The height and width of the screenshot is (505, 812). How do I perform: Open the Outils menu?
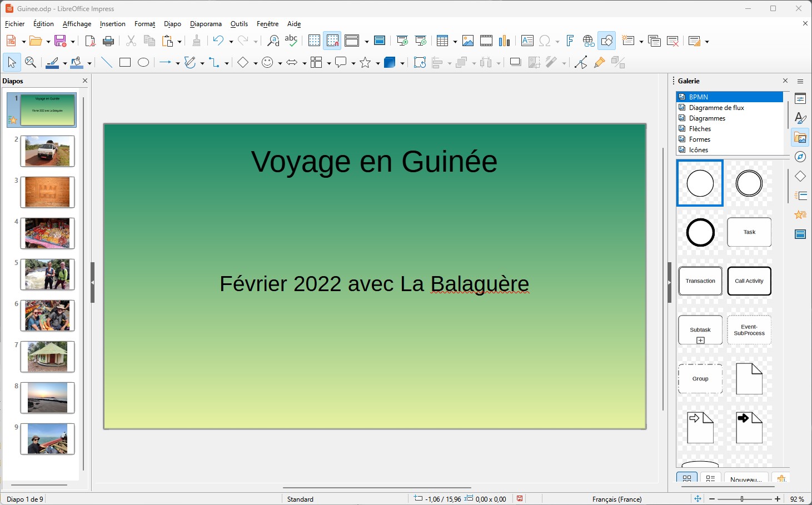pyautogui.click(x=239, y=24)
